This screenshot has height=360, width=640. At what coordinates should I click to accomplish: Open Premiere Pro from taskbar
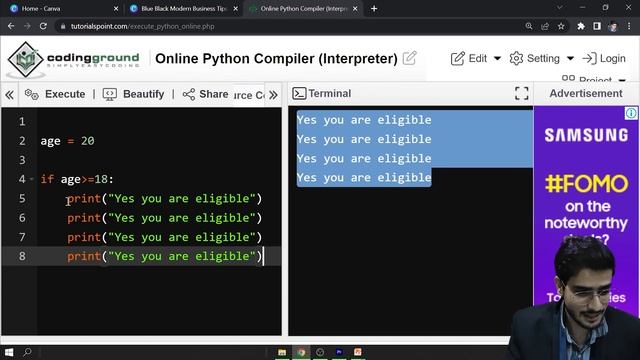point(339,352)
